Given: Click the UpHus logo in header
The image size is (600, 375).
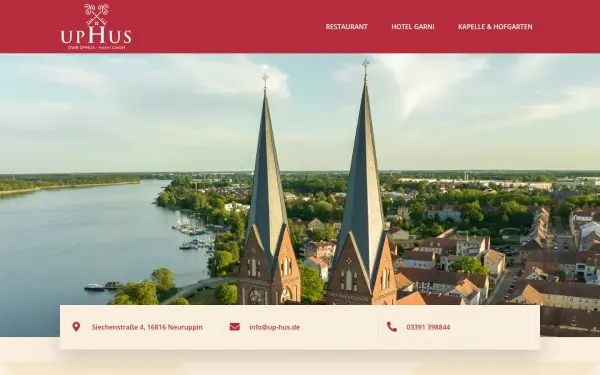Looking at the screenshot, I should point(96,27).
